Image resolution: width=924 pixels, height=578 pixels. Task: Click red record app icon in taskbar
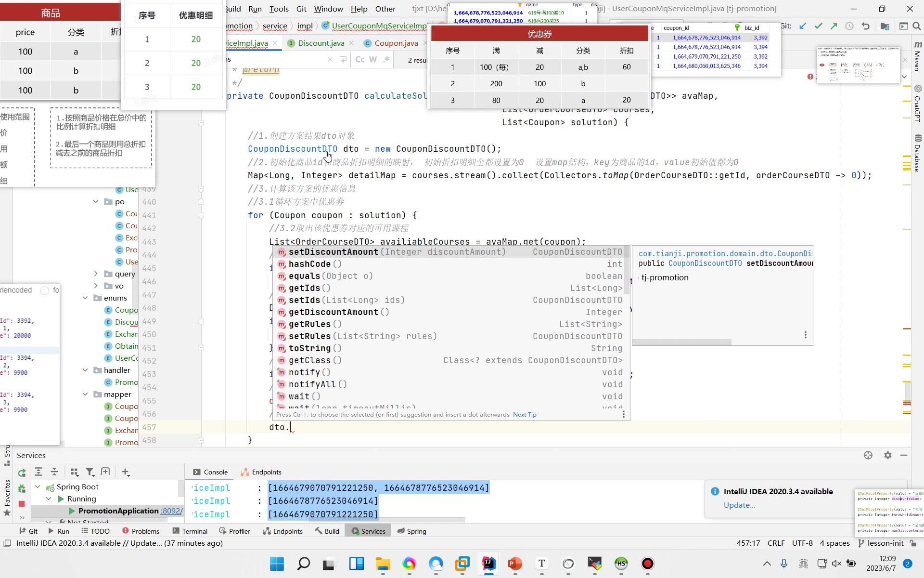(x=648, y=564)
